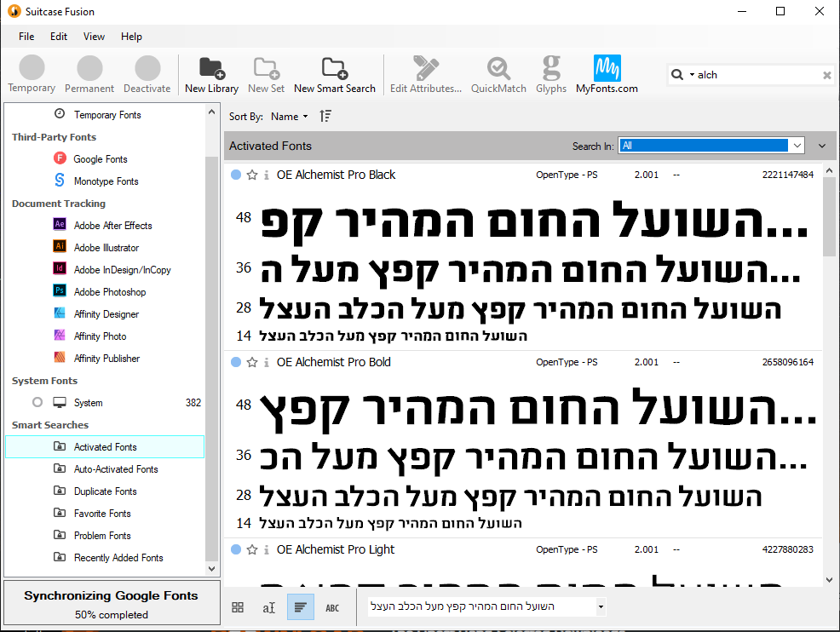Show info for OE Alchemist Pro Black
This screenshot has width=840, height=632.
click(x=267, y=175)
